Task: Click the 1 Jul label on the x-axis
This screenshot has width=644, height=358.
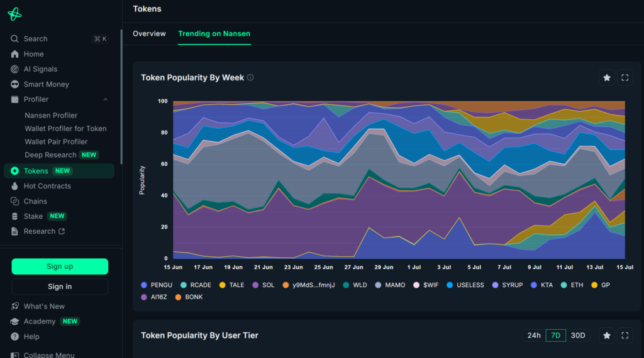Action: point(414,268)
